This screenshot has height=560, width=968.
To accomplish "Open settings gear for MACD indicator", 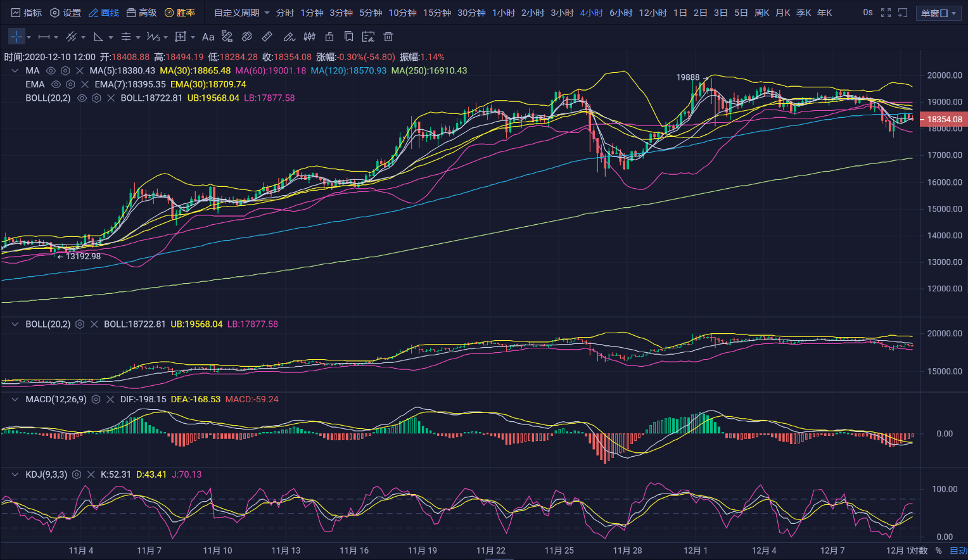I will (96, 400).
